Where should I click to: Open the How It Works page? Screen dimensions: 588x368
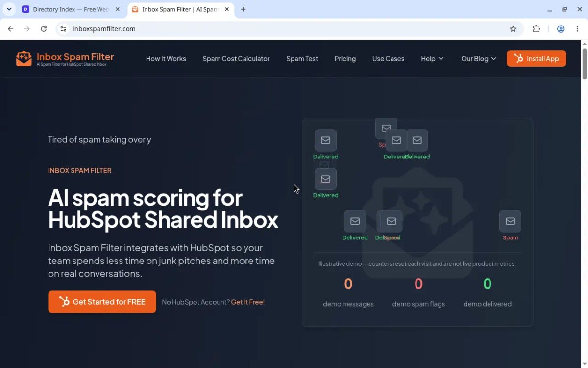(x=166, y=59)
